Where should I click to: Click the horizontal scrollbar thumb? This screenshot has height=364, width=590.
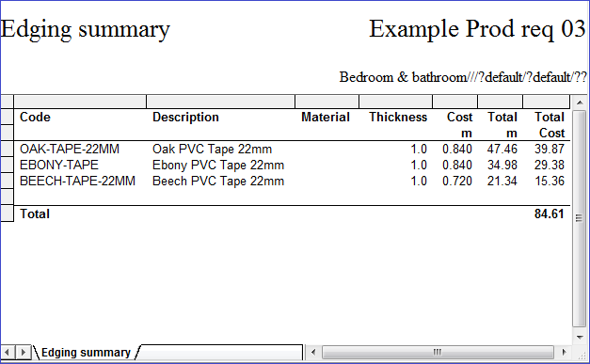[438, 353]
